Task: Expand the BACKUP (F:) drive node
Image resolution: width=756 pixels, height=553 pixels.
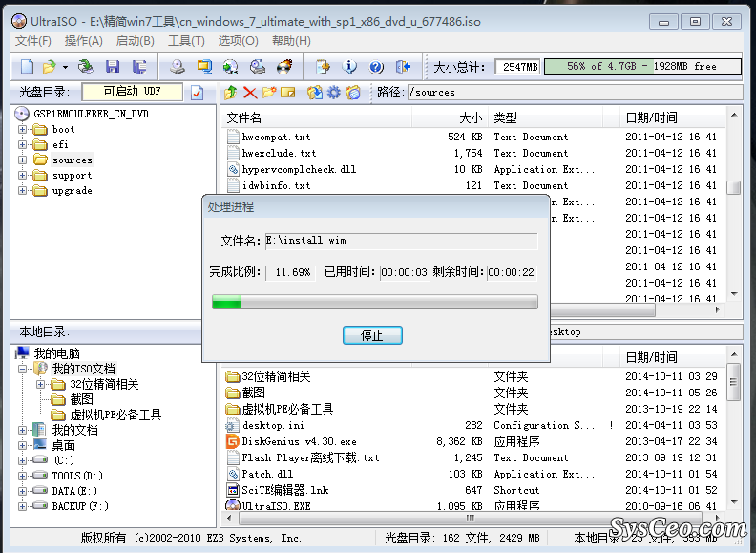Action: point(22,506)
